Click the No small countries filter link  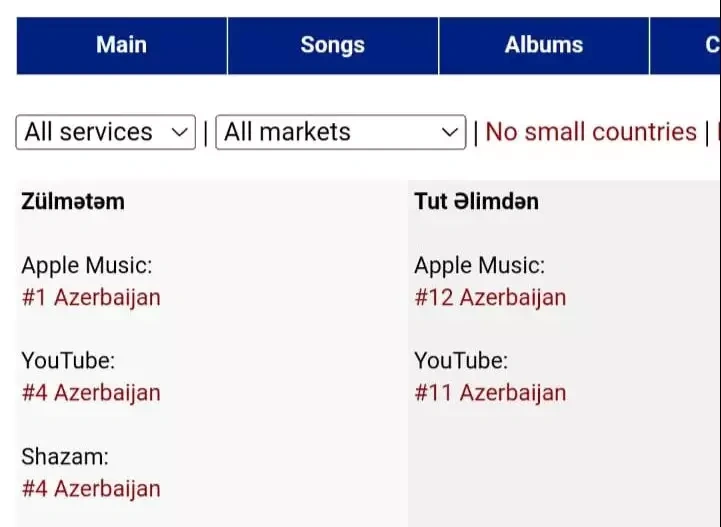(590, 132)
